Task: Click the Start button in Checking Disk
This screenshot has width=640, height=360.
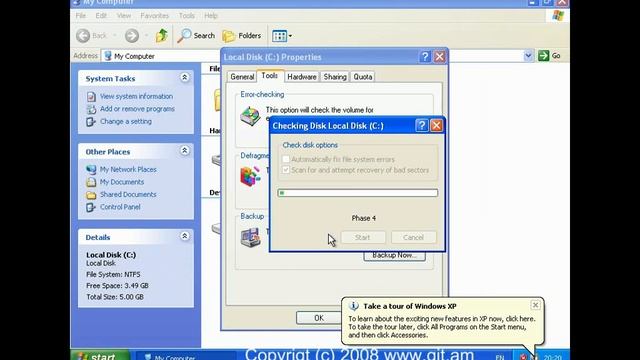Action: pyautogui.click(x=363, y=237)
